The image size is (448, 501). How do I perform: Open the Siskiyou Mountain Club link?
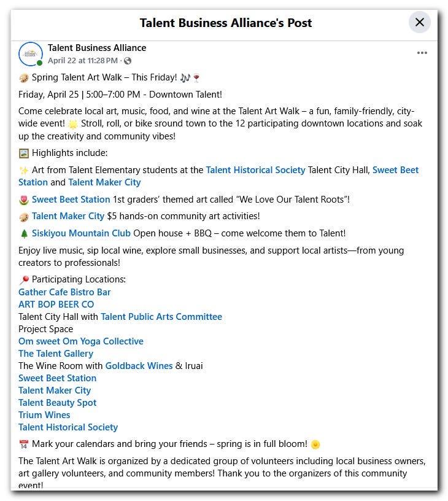pyautogui.click(x=81, y=233)
